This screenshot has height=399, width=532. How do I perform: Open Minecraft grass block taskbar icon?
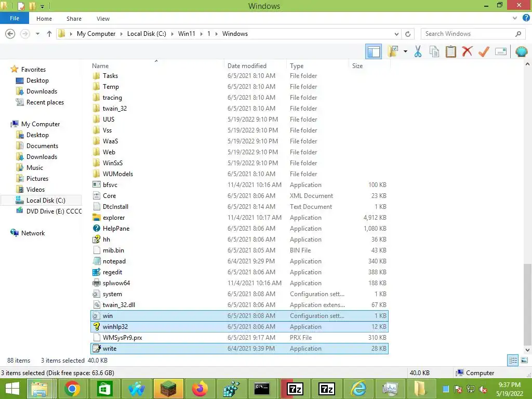pyautogui.click(x=168, y=389)
